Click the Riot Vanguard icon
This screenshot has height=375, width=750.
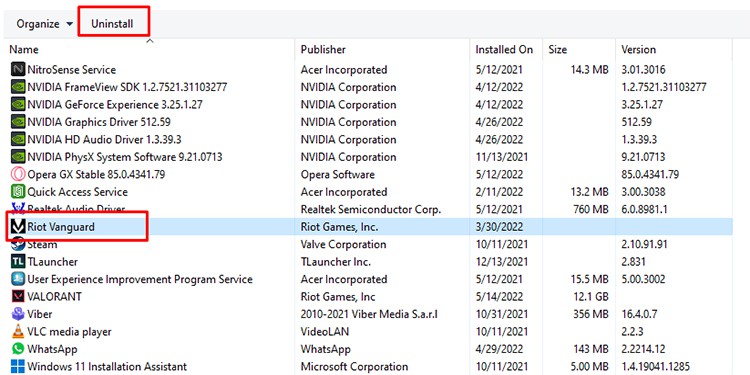(18, 227)
